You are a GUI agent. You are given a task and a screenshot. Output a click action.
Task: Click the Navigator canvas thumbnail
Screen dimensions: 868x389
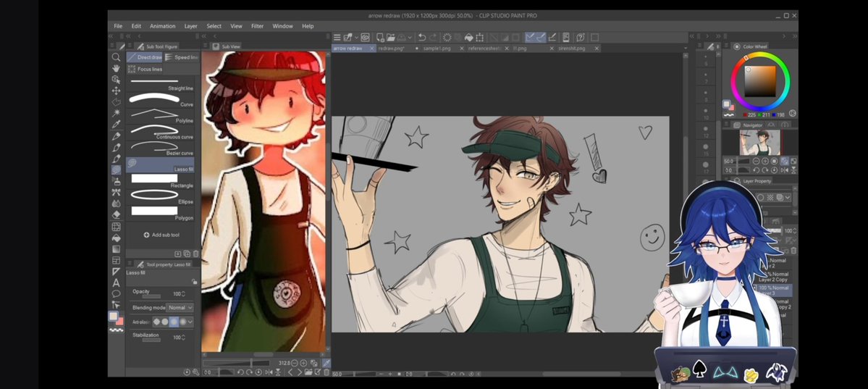pyautogui.click(x=759, y=143)
